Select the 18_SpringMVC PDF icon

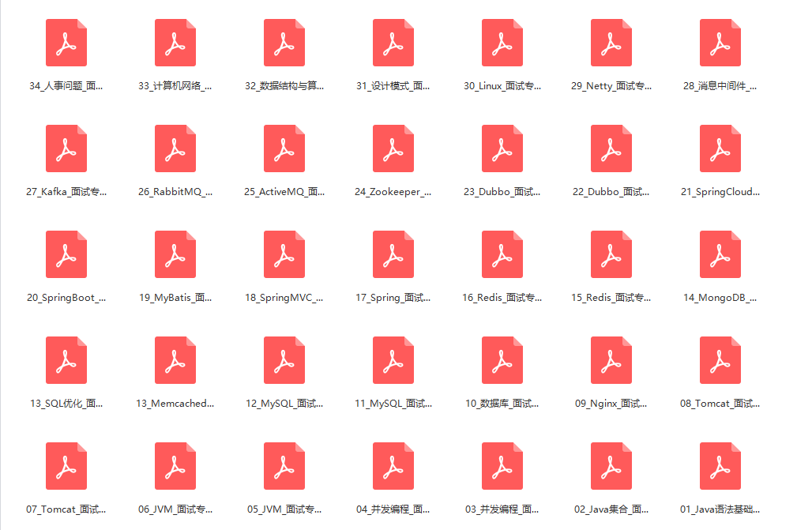tap(284, 254)
